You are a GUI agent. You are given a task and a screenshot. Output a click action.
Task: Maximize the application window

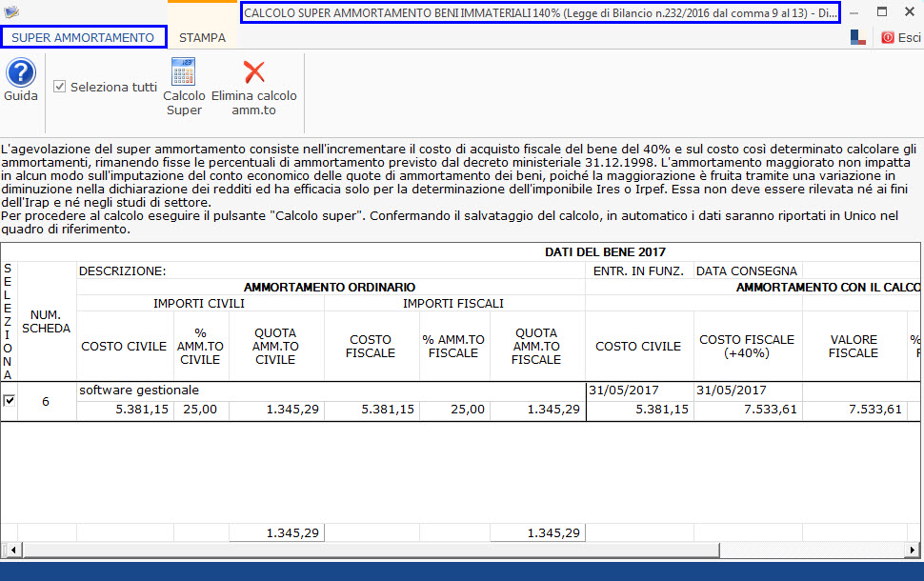point(882,12)
